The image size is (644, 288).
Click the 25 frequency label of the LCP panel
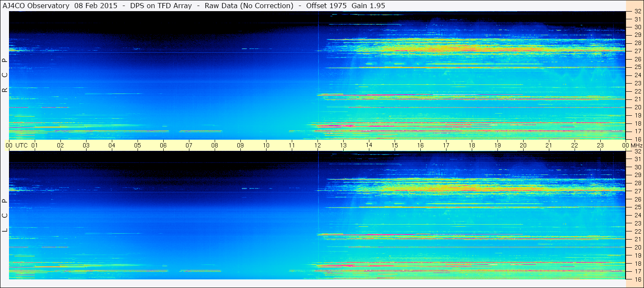coord(637,207)
